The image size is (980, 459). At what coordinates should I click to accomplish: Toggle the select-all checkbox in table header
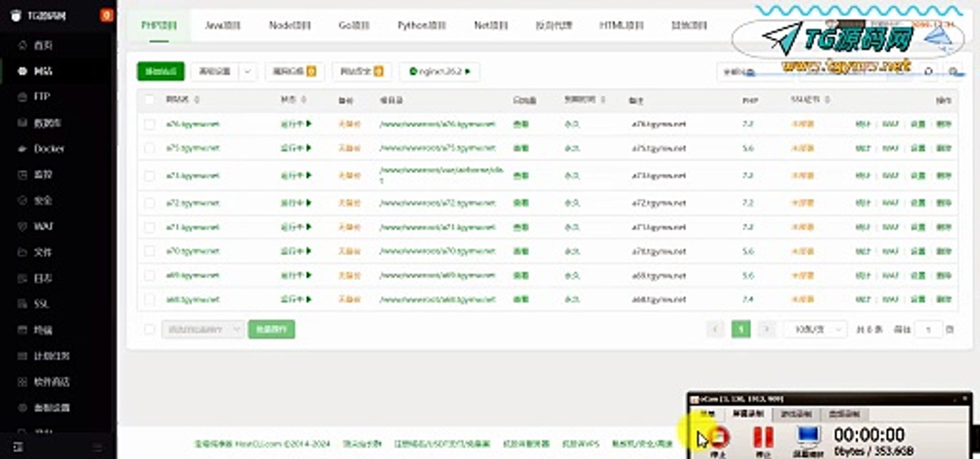tap(149, 99)
